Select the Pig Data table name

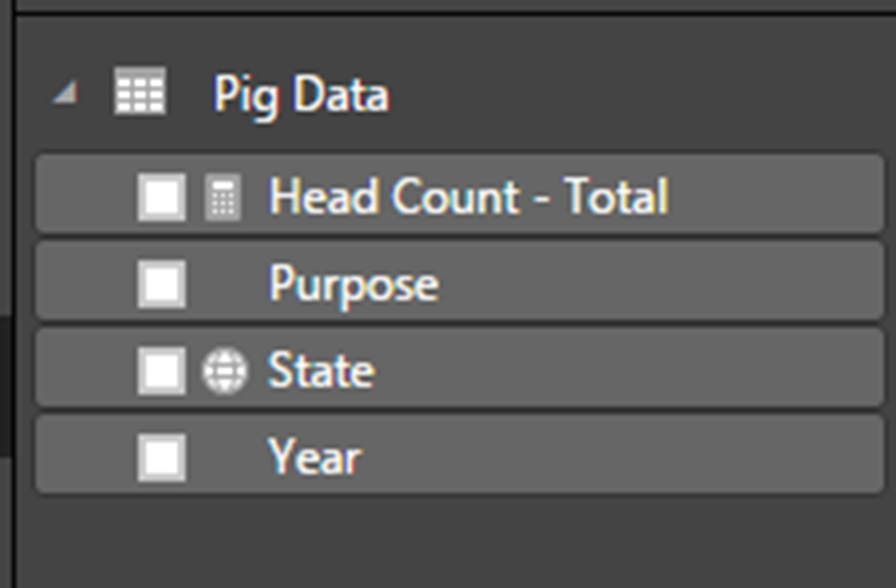(301, 94)
